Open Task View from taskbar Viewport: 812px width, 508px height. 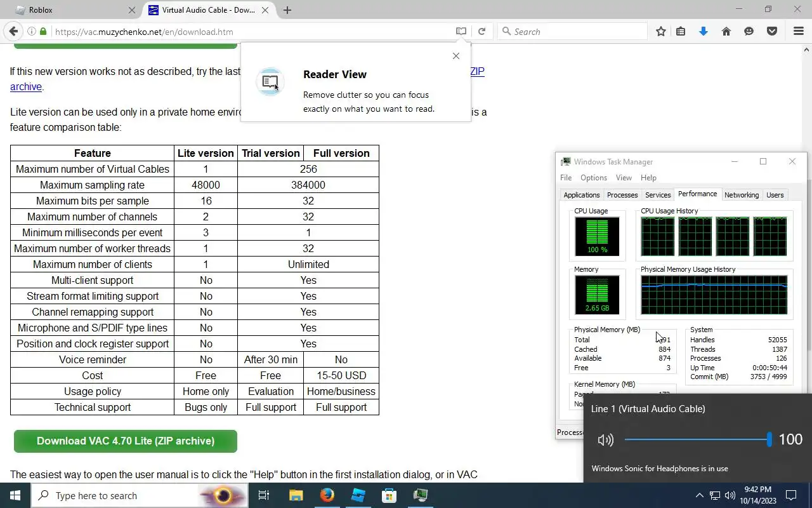pyautogui.click(x=264, y=495)
